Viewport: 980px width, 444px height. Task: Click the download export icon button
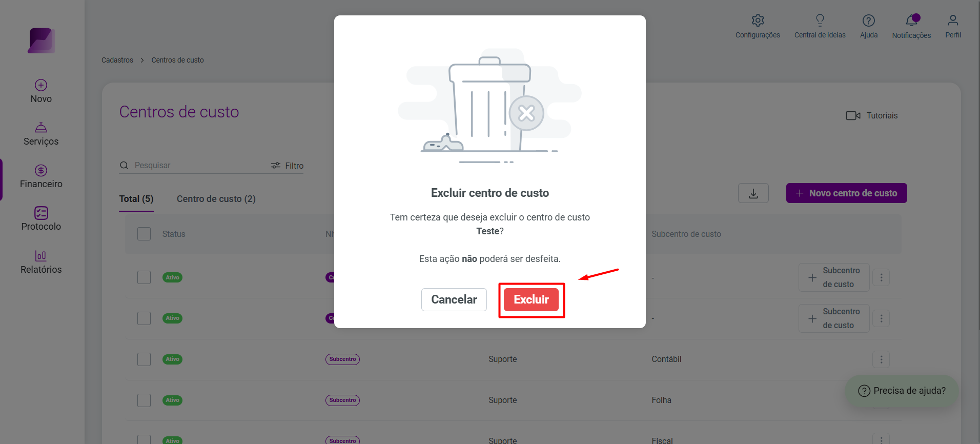[753, 193]
